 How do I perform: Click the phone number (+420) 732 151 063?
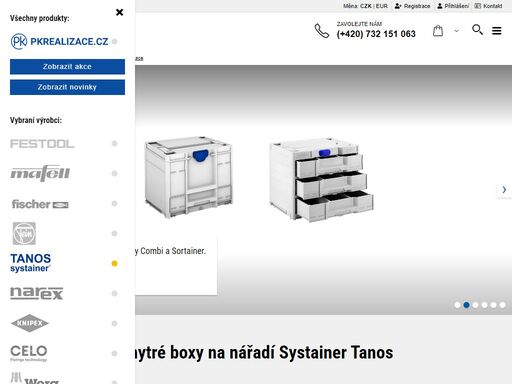tap(376, 34)
